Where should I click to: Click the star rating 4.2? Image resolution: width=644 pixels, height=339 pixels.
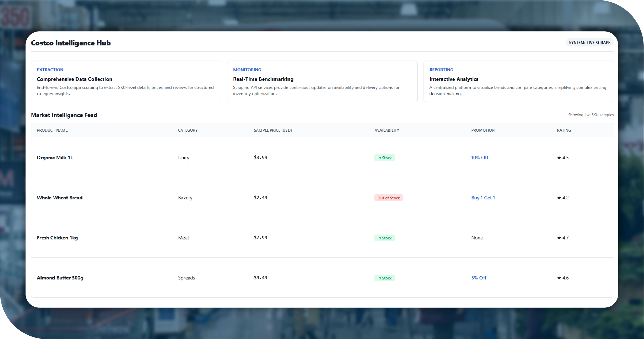coord(563,198)
